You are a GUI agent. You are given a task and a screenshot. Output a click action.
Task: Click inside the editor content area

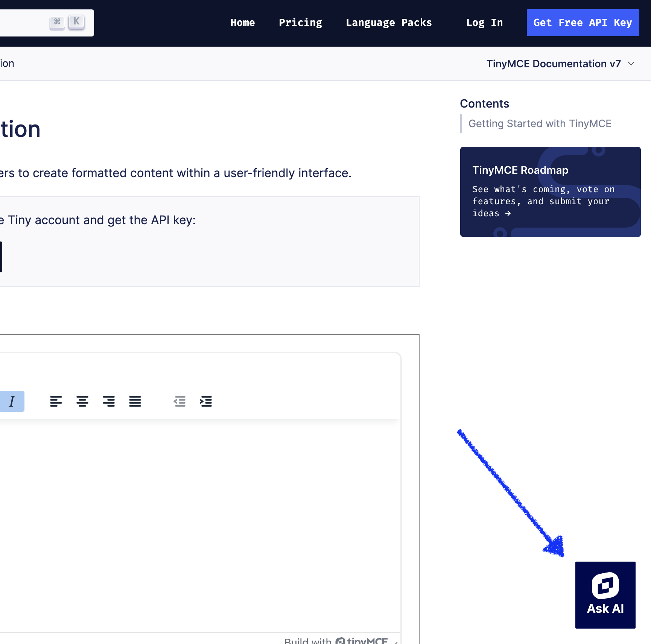(x=199, y=526)
